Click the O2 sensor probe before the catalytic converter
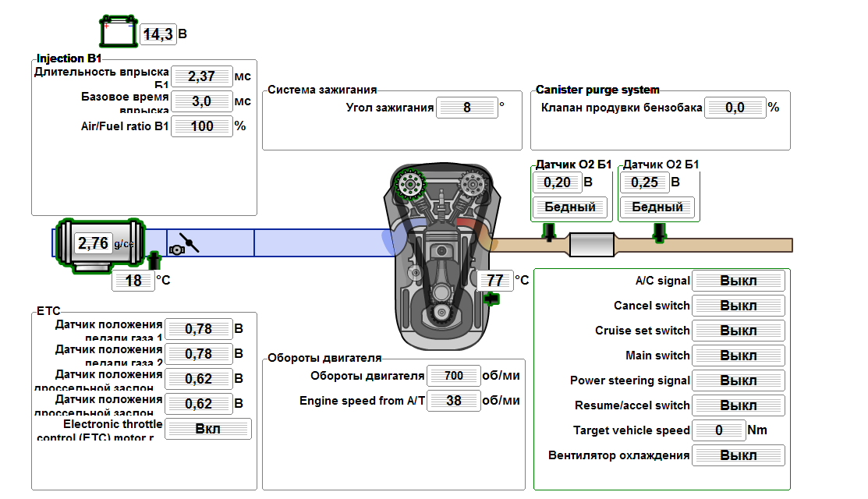This screenshot has height=499, width=868. (x=548, y=232)
